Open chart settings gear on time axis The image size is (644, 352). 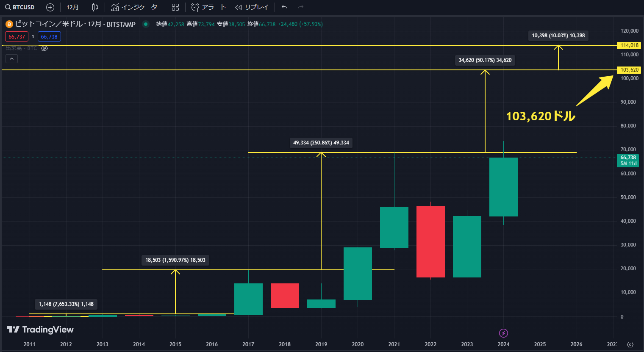(630, 344)
